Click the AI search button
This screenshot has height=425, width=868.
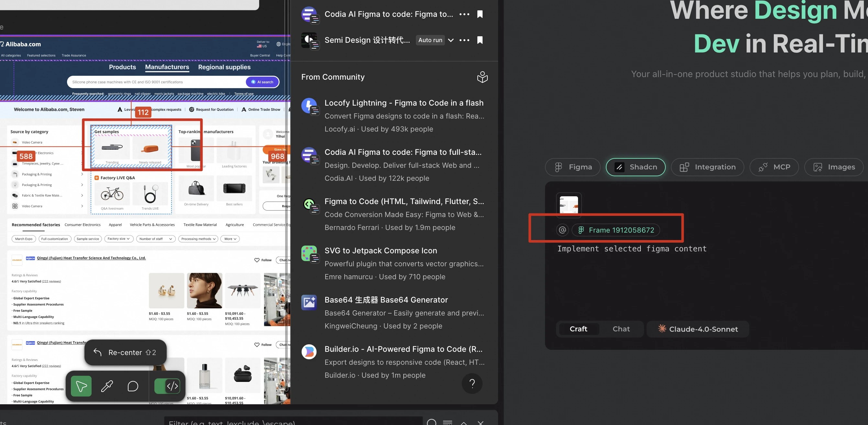[x=262, y=82]
